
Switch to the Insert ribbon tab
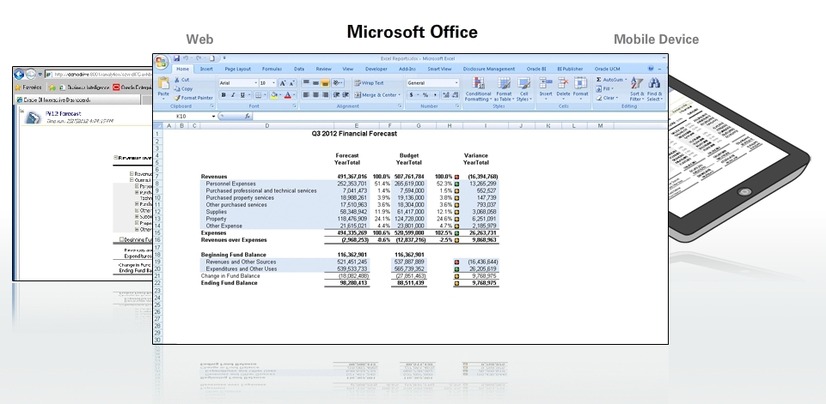[x=206, y=69]
